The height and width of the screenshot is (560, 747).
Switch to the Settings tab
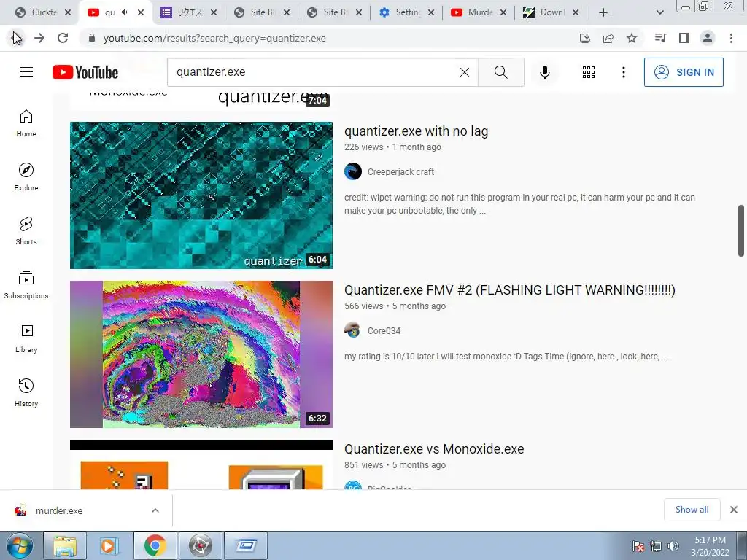coord(407,12)
